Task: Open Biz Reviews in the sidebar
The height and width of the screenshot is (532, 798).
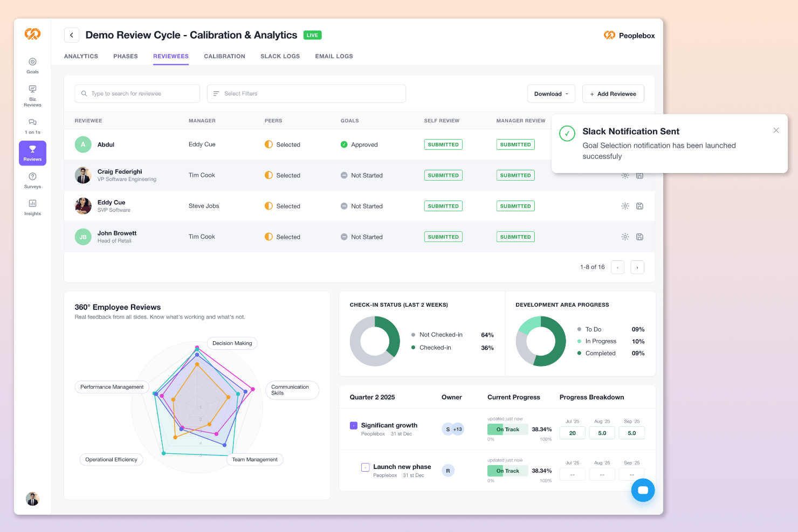Action: tap(32, 96)
